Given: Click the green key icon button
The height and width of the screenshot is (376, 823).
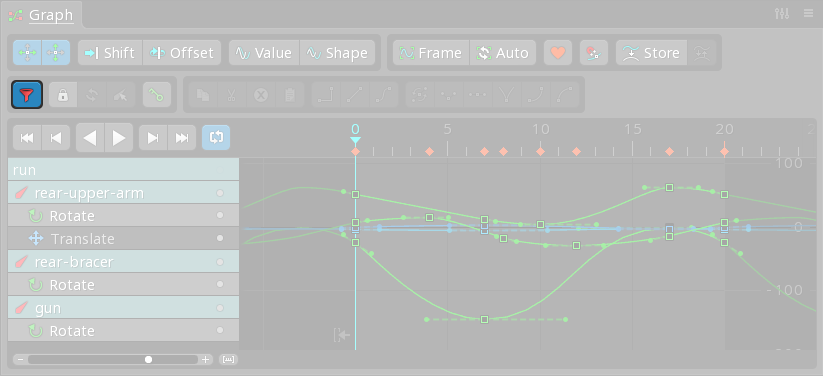Looking at the screenshot, I should click(157, 95).
